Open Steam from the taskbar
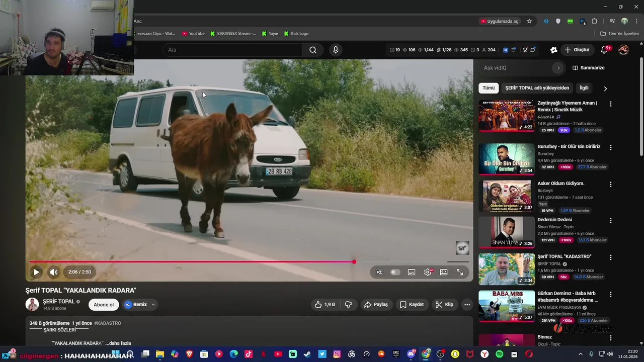The image size is (644, 362). click(x=307, y=354)
